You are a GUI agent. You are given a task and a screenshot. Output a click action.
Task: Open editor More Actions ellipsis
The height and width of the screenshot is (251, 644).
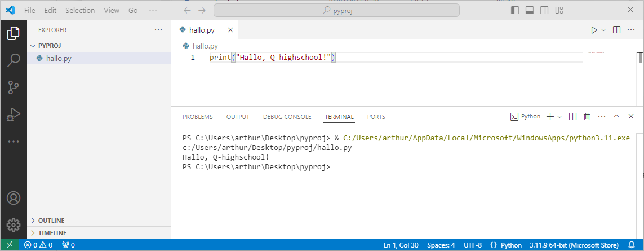631,30
